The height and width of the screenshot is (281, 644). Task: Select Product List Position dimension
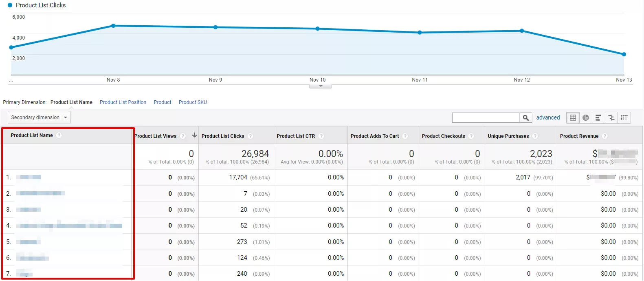coord(123,102)
